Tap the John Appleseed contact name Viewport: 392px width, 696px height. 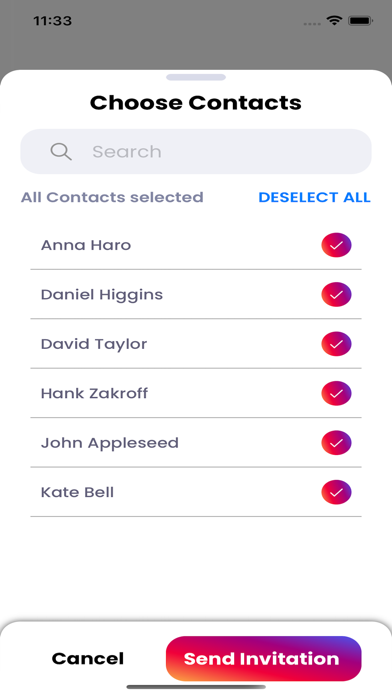click(110, 443)
